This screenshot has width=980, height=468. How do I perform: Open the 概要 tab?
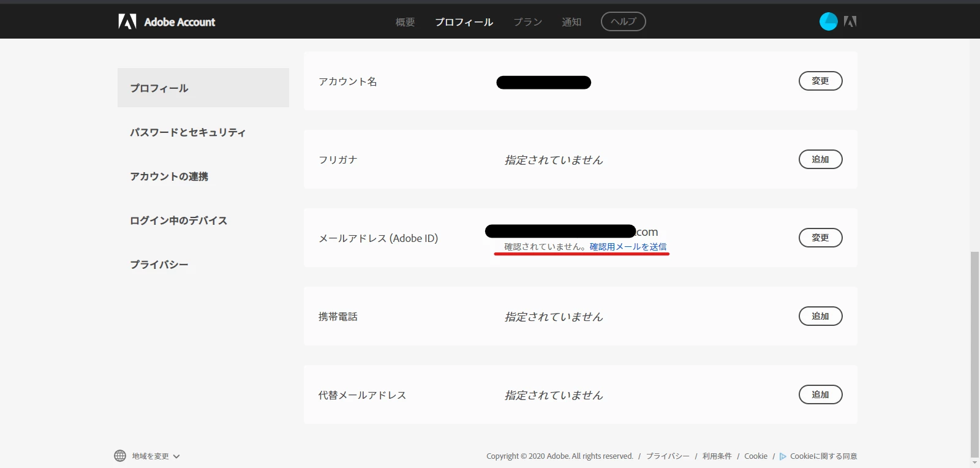pos(405,22)
